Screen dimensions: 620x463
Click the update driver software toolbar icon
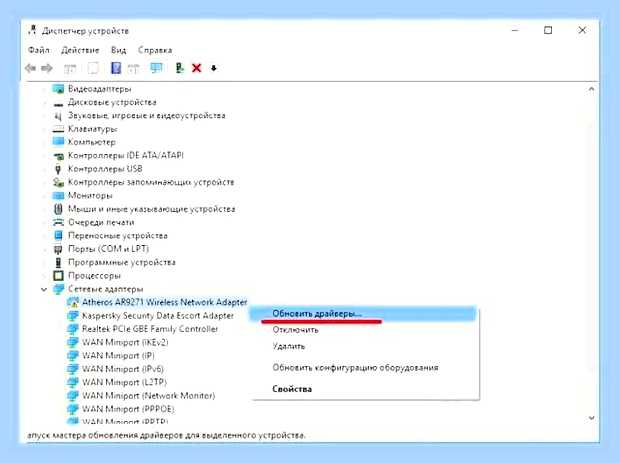(180, 68)
